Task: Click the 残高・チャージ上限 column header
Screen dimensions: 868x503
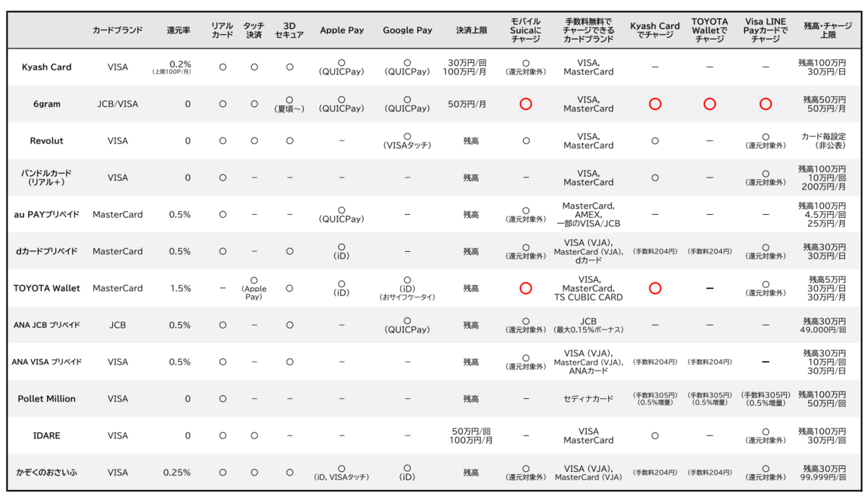Action: 821,30
